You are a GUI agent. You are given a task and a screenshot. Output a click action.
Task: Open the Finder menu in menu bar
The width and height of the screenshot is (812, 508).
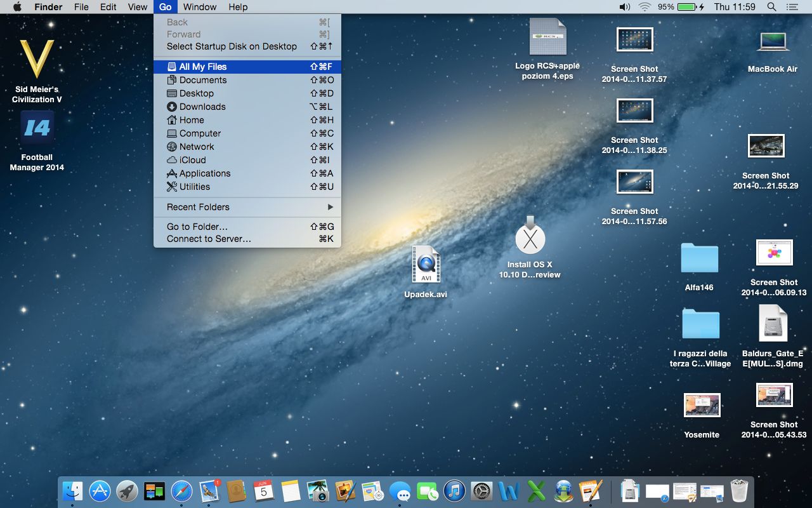48,7
